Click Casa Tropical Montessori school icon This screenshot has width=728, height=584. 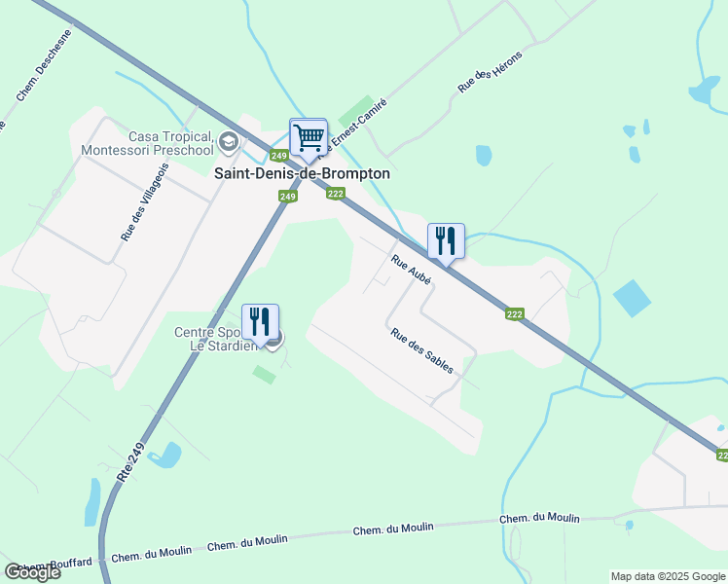tap(229, 142)
